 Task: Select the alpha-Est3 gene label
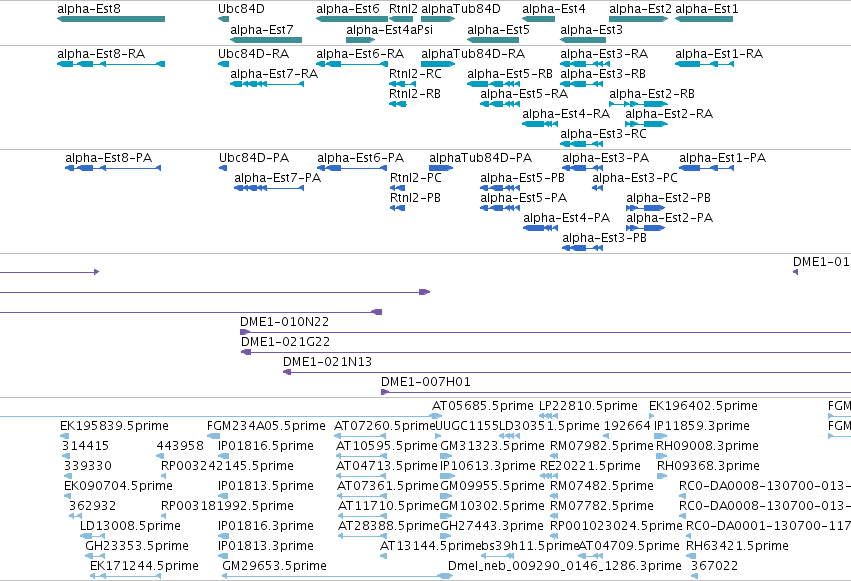click(x=591, y=30)
